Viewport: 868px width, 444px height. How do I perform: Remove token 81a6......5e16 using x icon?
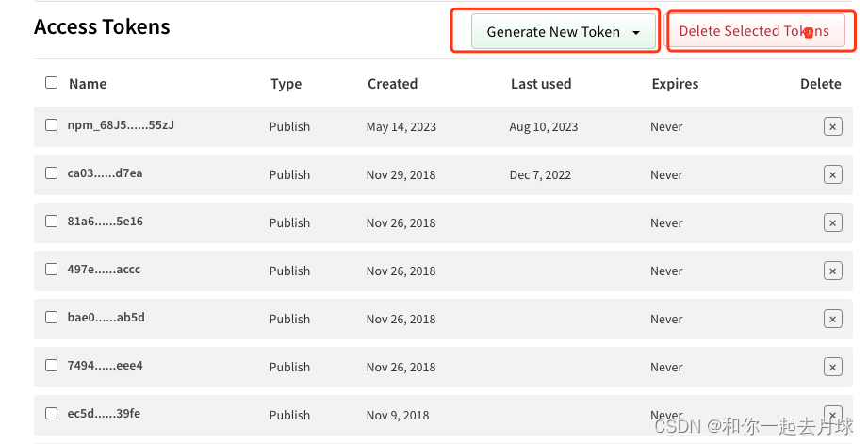click(x=832, y=222)
